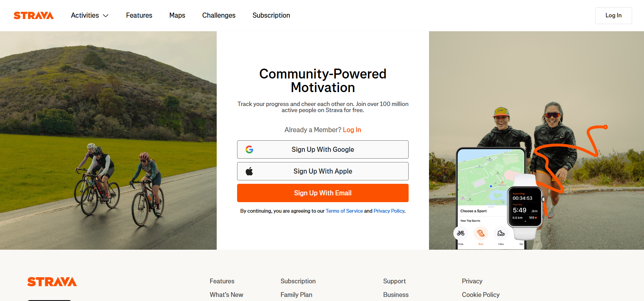Open the Cookie Policy footer link
Screen dimensions: 644x301
pyautogui.click(x=481, y=295)
